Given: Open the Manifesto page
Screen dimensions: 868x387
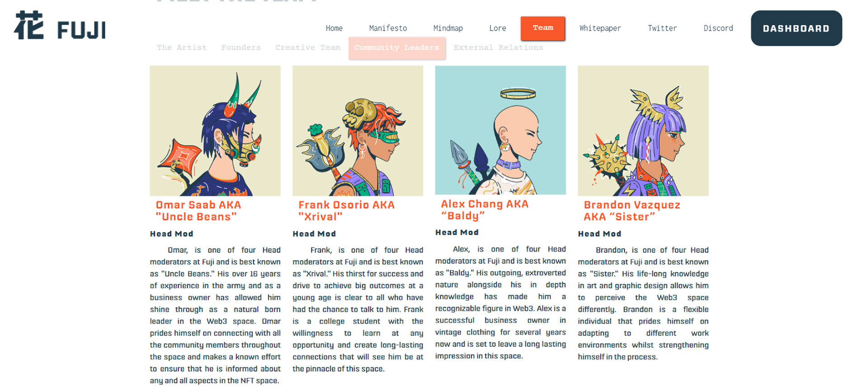Looking at the screenshot, I should [x=388, y=28].
